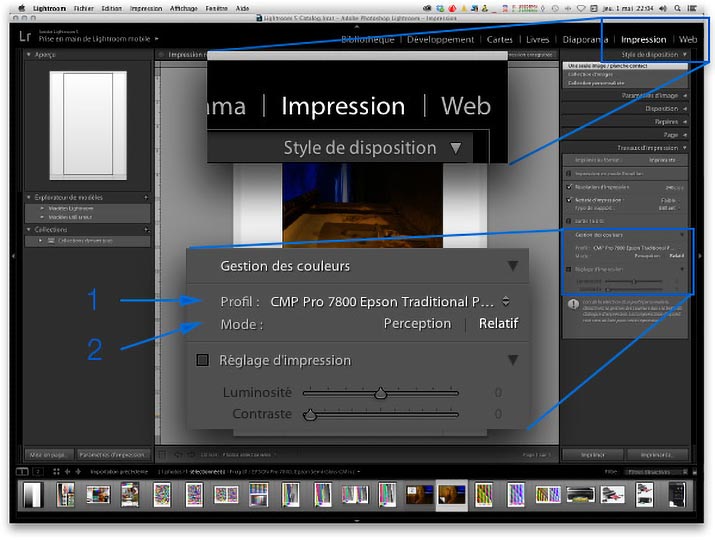Collapse the Travaux d'impression panel
715x540 pixels.
point(685,148)
